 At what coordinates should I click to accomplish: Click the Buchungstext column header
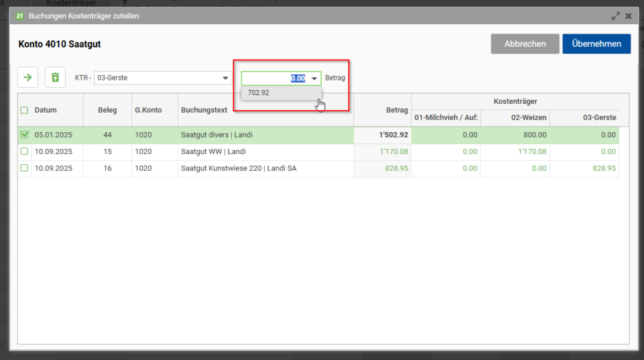pyautogui.click(x=204, y=110)
